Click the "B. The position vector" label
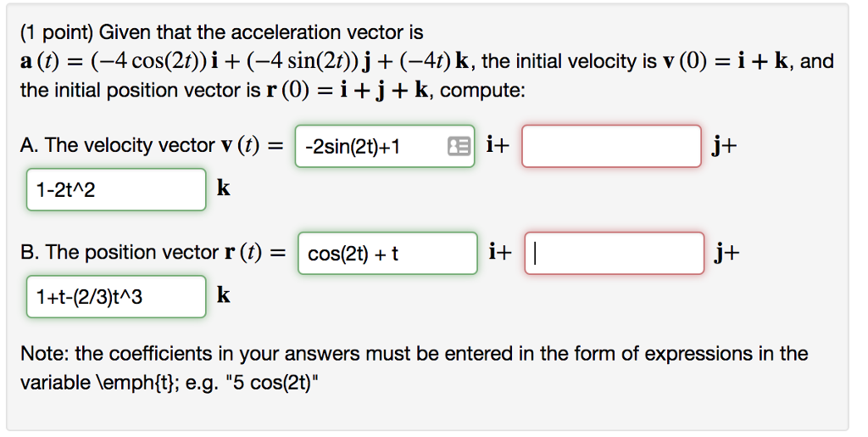The height and width of the screenshot is (437, 868). [x=119, y=252]
